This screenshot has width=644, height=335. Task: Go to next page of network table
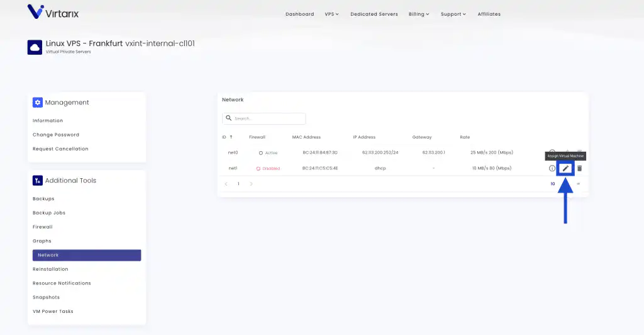pyautogui.click(x=252, y=184)
